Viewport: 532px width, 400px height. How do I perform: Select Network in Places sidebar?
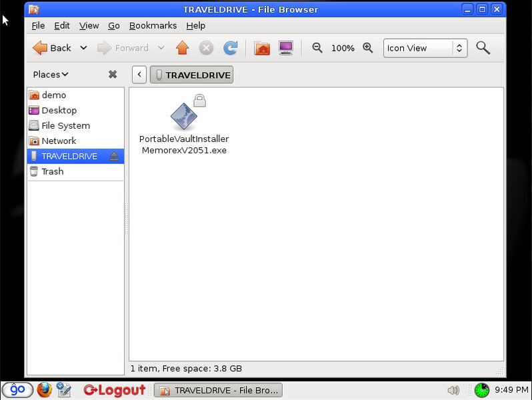tap(75, 141)
